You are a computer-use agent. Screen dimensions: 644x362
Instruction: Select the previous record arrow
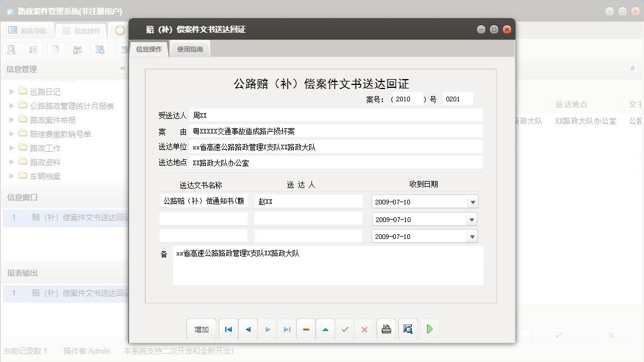(248, 329)
